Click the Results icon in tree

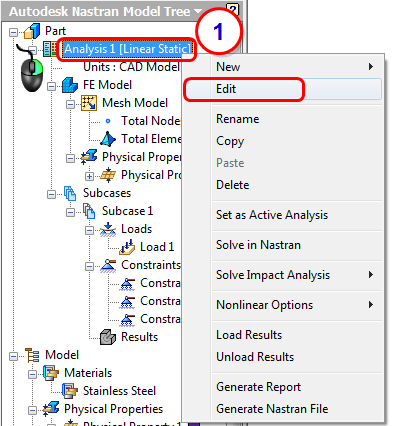(108, 337)
